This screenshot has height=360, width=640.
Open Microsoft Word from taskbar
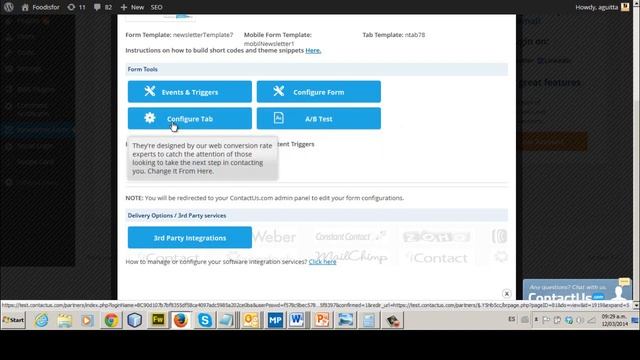point(296,320)
